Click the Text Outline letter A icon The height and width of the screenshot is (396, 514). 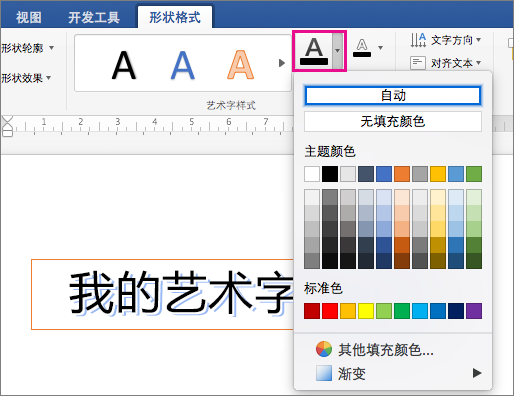[362, 48]
